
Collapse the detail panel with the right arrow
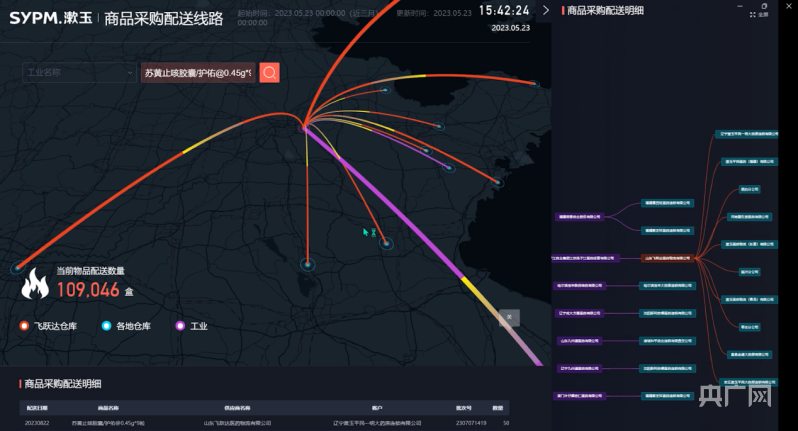[x=545, y=10]
